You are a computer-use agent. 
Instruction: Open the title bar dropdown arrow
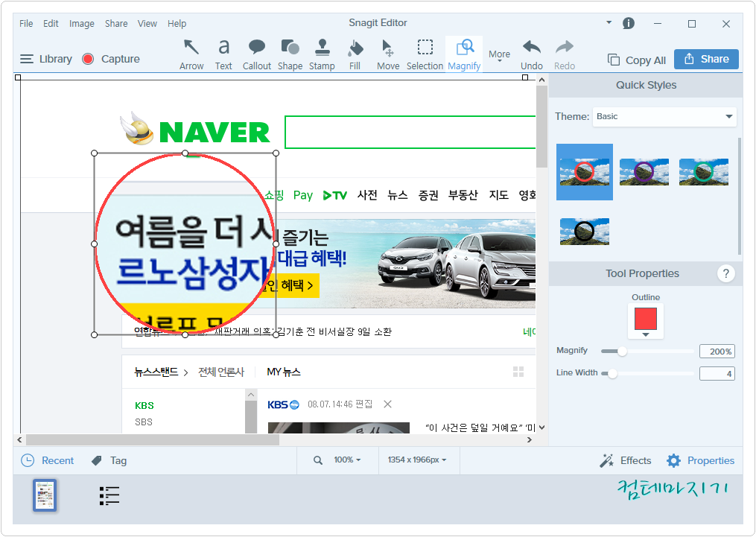click(x=609, y=22)
